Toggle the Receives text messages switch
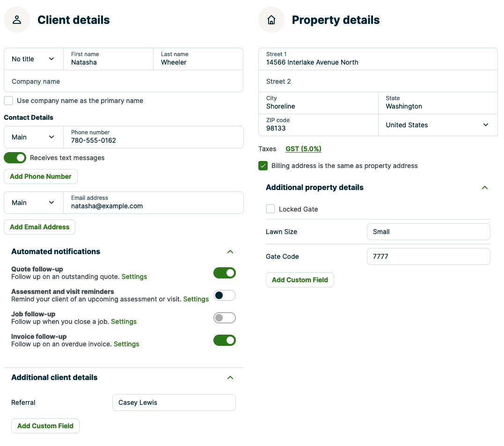 [15, 158]
